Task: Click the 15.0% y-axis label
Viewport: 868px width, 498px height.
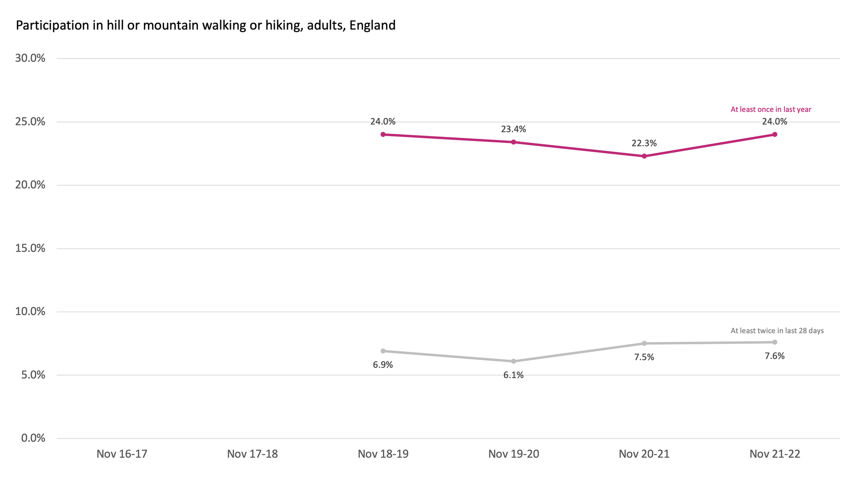Action: (x=30, y=249)
